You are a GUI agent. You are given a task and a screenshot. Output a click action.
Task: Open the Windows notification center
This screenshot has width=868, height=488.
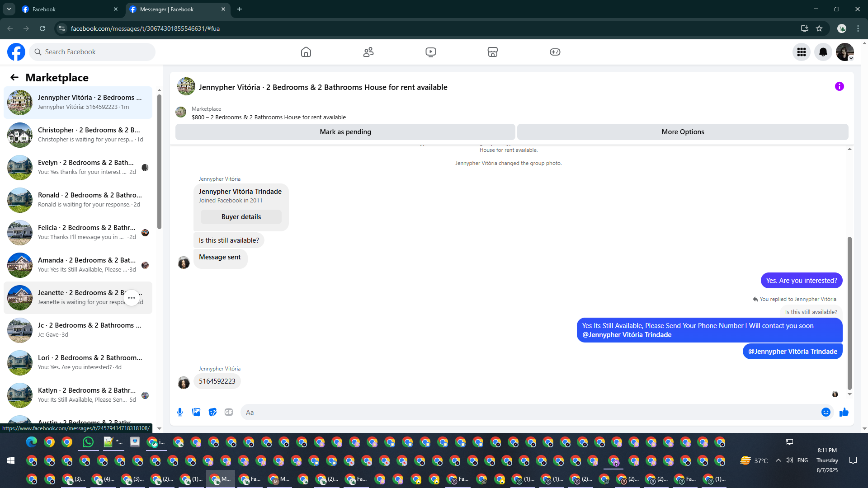coord(853,460)
